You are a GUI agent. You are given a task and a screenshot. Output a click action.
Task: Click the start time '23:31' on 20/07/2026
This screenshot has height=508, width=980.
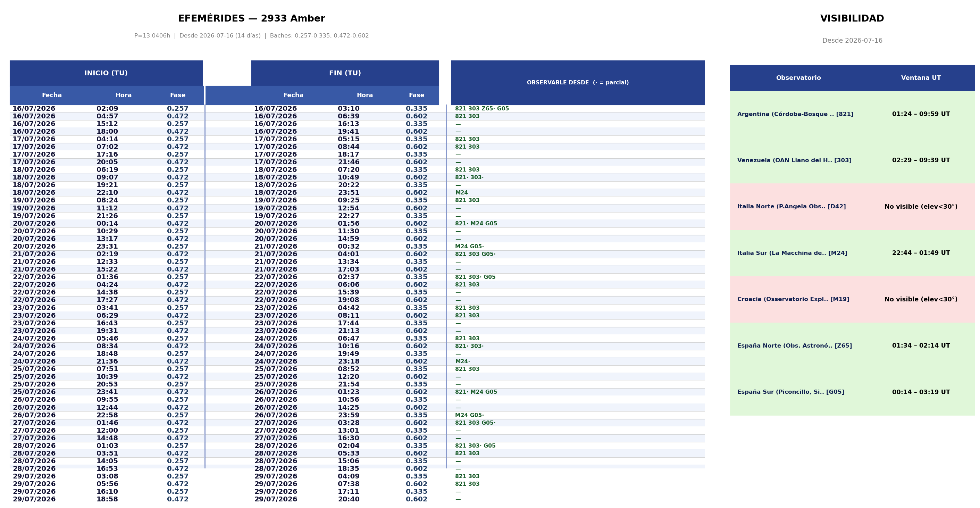[x=107, y=247]
